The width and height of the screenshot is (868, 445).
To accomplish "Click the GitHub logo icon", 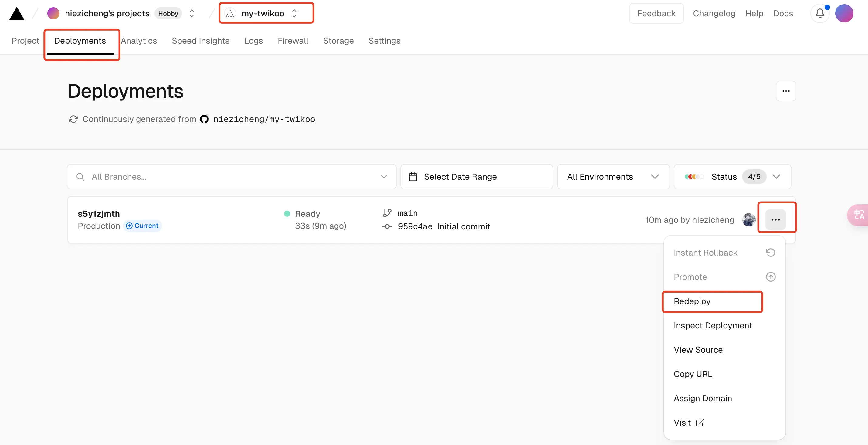I will [204, 119].
